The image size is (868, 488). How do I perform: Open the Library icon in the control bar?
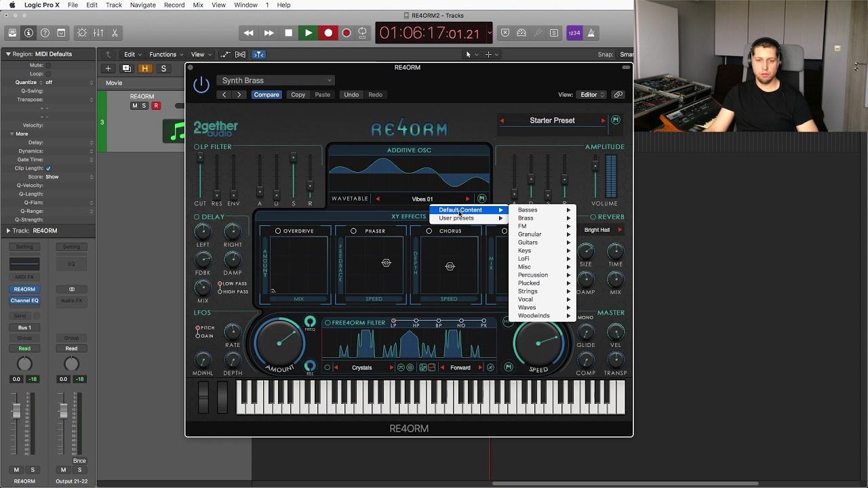[x=12, y=33]
